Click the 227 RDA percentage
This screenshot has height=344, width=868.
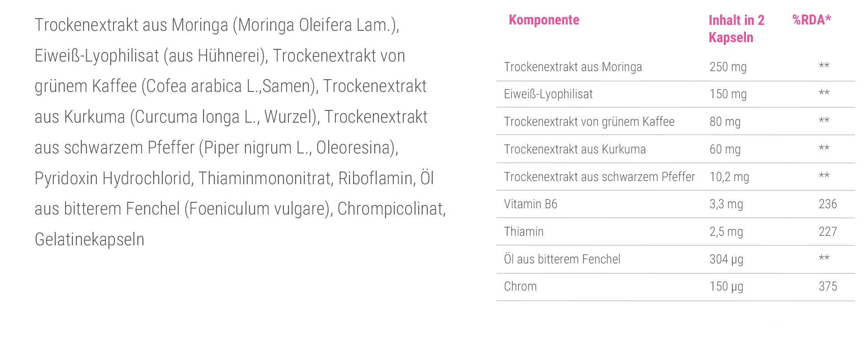pyautogui.click(x=828, y=232)
